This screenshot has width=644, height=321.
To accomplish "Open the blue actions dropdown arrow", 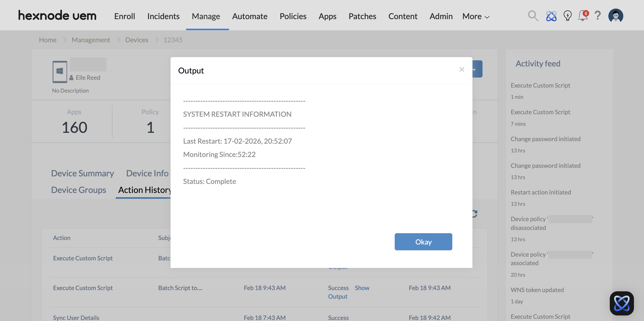I will click(x=475, y=69).
